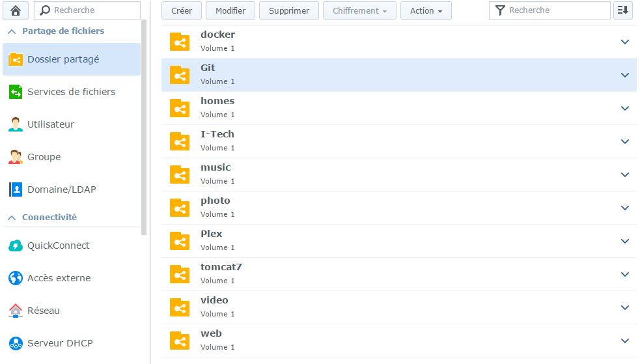Click the sidebar search magnifier icon
640x364 pixels.
[x=45, y=10]
